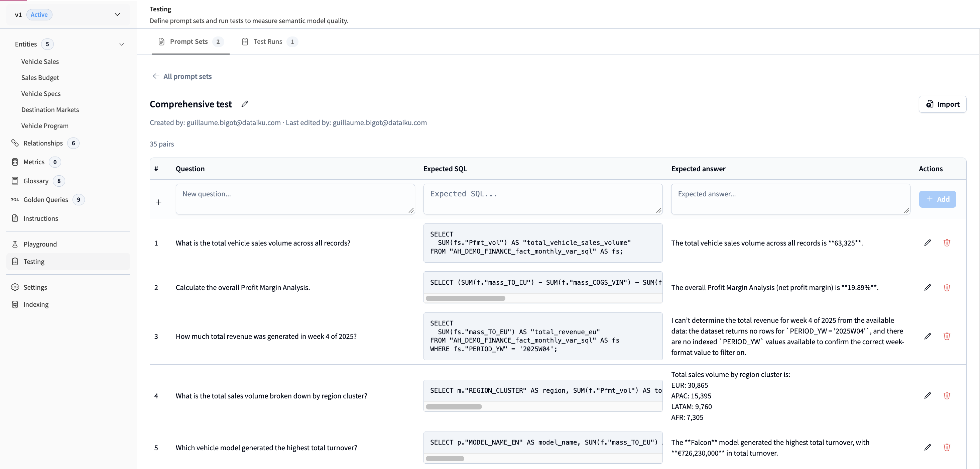Open Playground from the sidebar
This screenshot has width=980, height=469.
pos(40,244)
